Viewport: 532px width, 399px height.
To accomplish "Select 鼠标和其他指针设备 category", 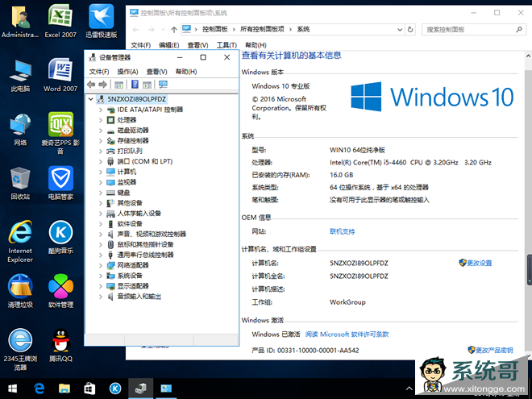I will point(145,244).
